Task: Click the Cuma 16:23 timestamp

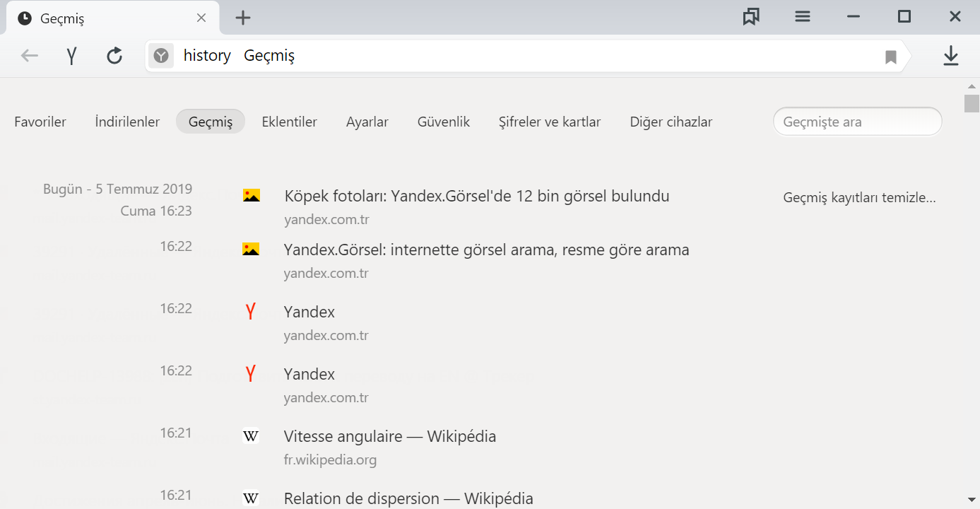Action: pyautogui.click(x=156, y=211)
